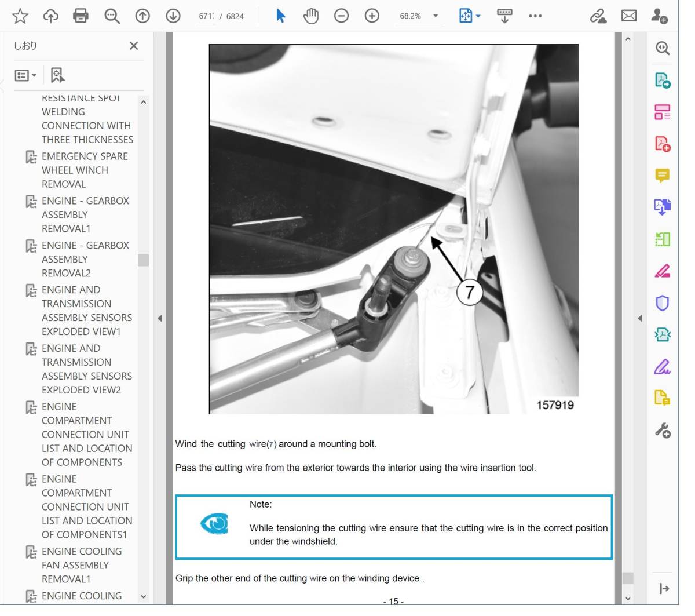
Task: Expand the right pane with the arrow-bar icon
Action: coord(664,589)
